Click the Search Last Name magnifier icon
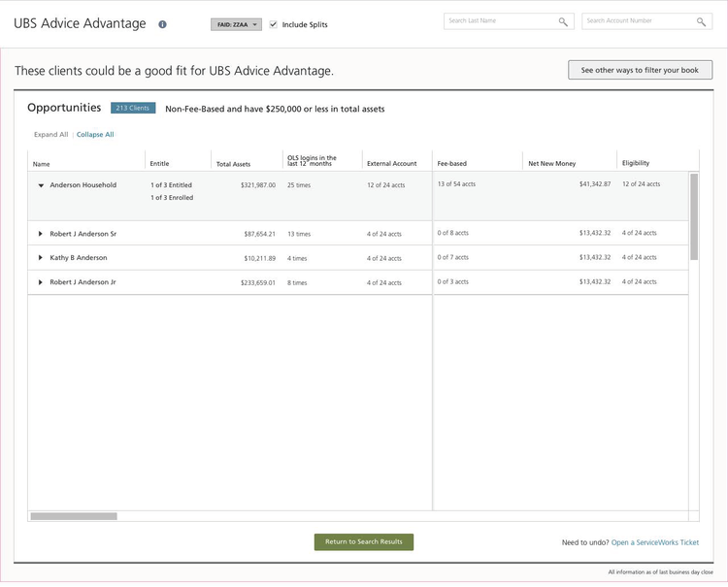 point(563,21)
